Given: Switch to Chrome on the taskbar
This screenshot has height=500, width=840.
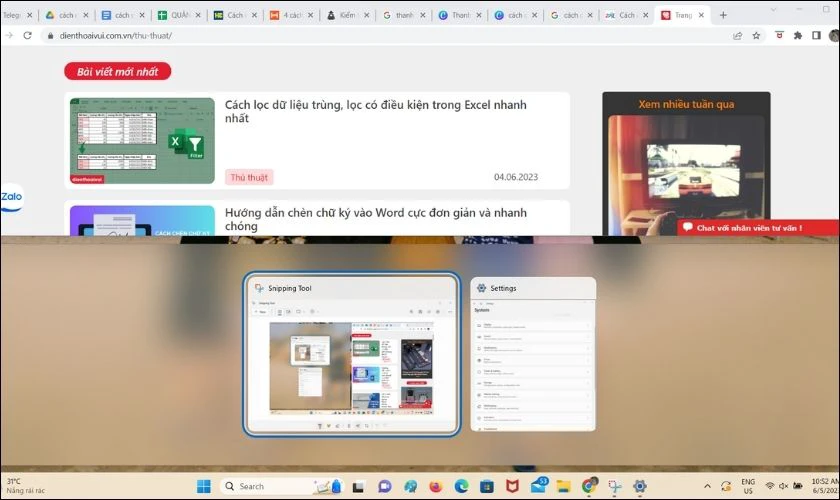Looking at the screenshot, I should 589,486.
